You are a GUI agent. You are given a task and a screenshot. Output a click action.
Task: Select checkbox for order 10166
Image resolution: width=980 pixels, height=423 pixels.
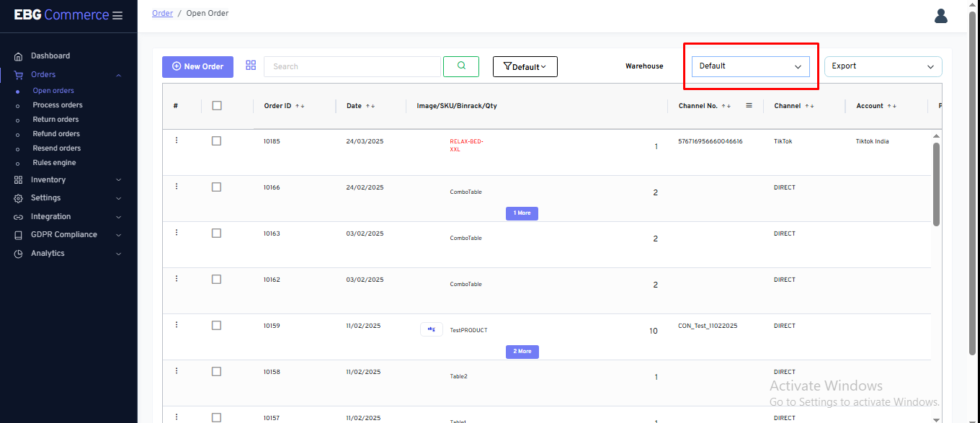coord(216,187)
